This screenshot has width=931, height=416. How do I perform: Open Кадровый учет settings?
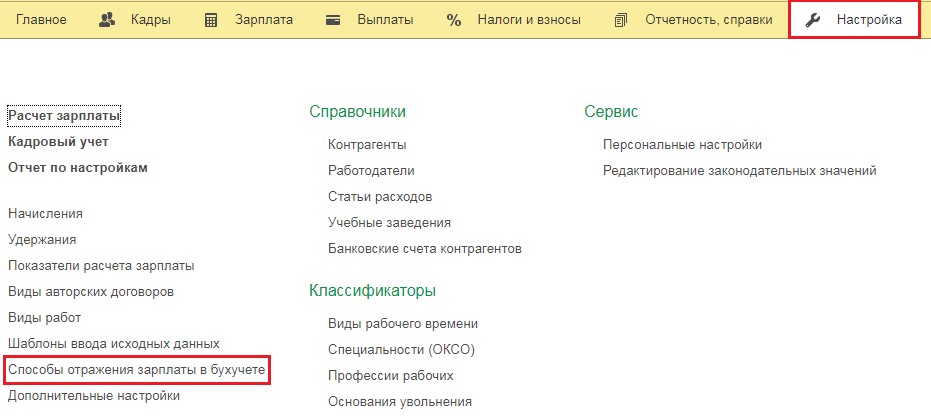(58, 142)
